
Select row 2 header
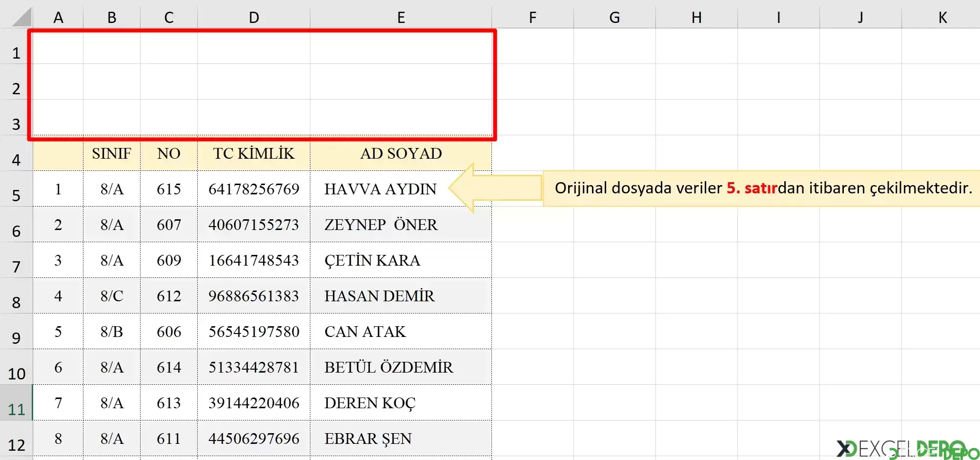tap(16, 82)
